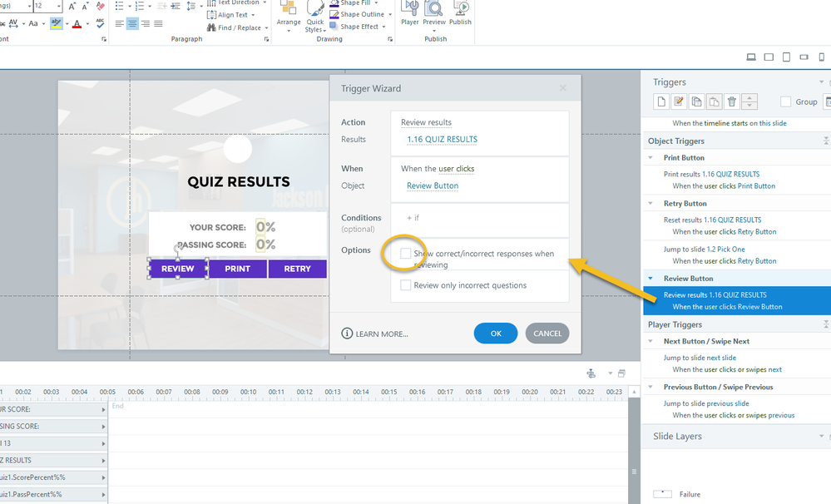Create a new trigger in Triggers panel

click(x=660, y=101)
